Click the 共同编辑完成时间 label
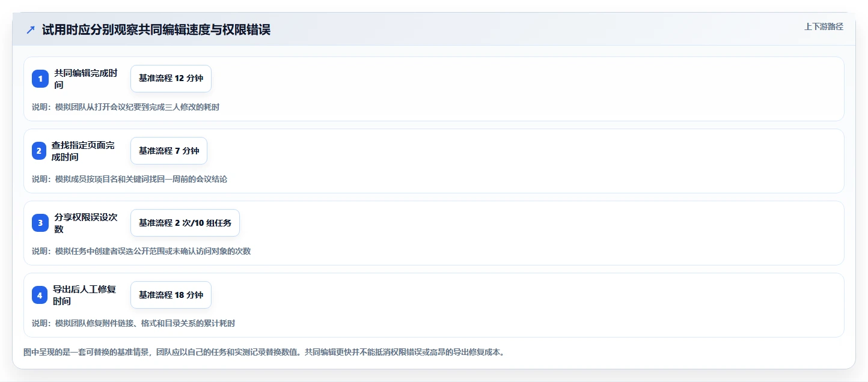 pos(86,79)
